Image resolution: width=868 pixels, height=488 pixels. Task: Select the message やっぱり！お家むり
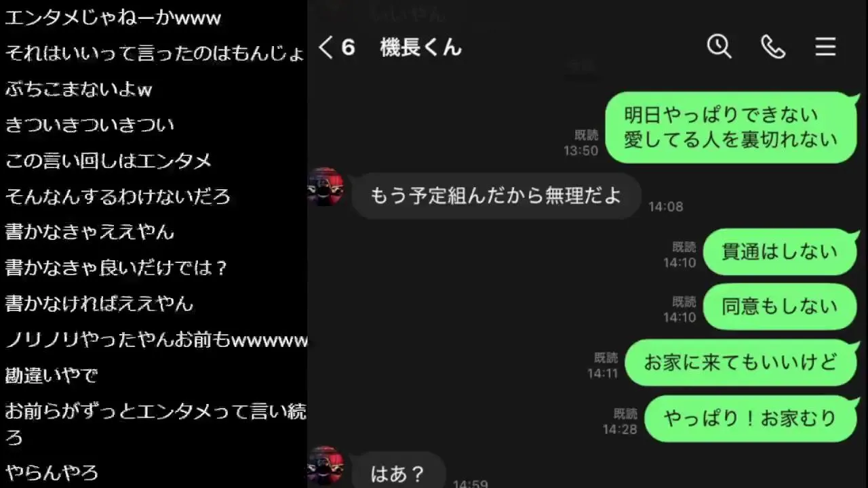pos(751,418)
